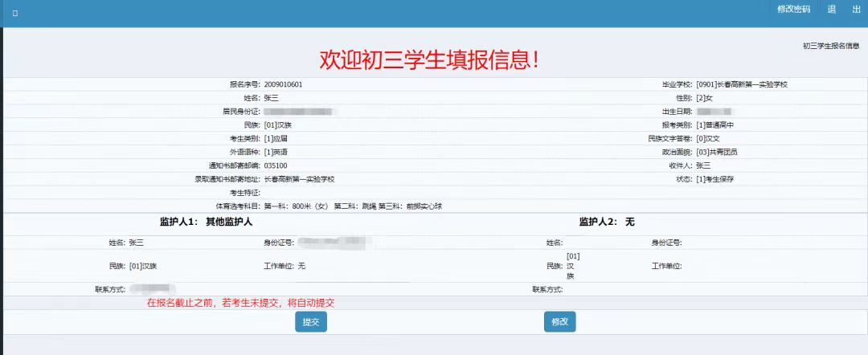Image resolution: width=868 pixels, height=355 pixels.
Task: Click the 政治面貌 value 共青团员
Action: click(x=716, y=152)
